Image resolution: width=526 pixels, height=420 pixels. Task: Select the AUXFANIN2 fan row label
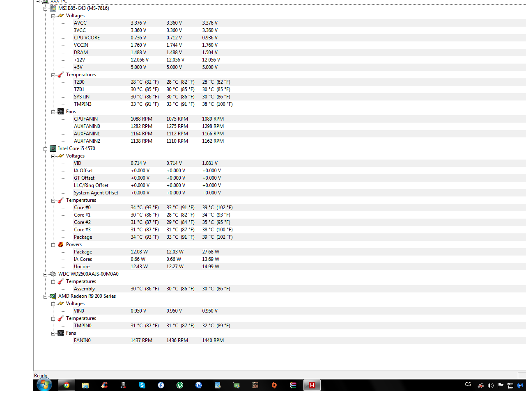[x=87, y=141]
